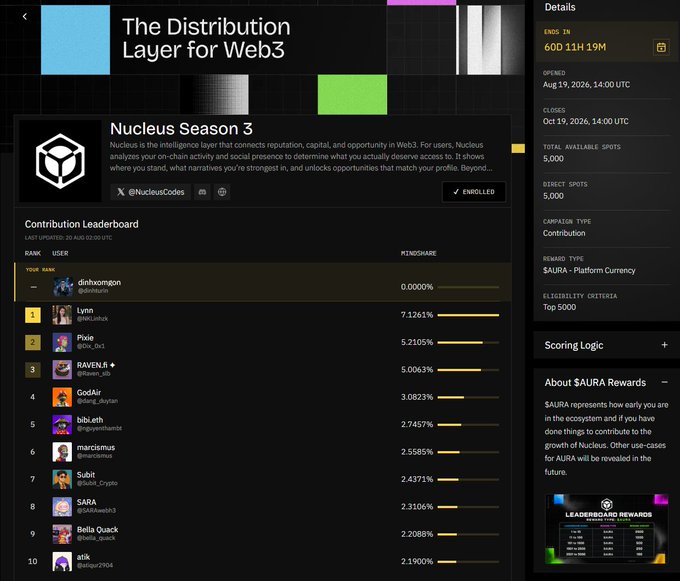Open bibi.eth's user name
The image size is (680, 581).
pyautogui.click(x=90, y=420)
